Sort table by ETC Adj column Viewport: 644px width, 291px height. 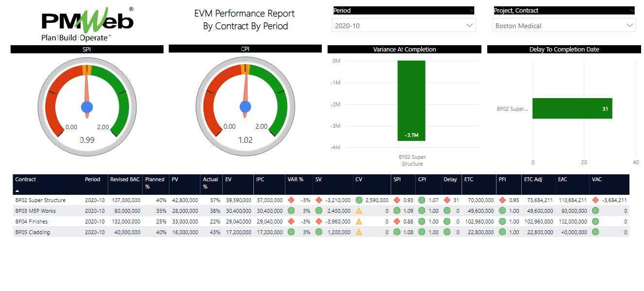(x=533, y=179)
